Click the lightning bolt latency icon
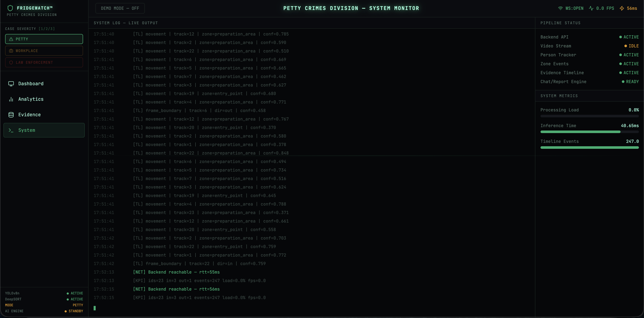This screenshot has width=644, height=318. (x=622, y=8)
